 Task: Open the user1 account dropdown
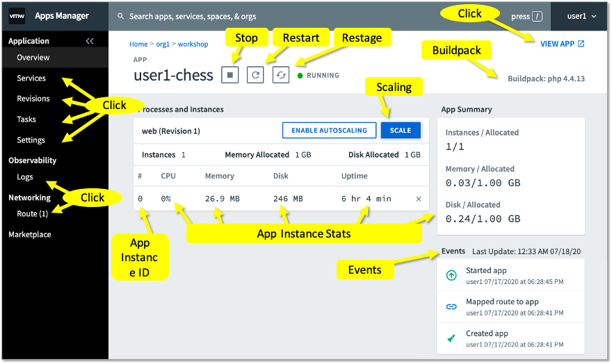581,17
